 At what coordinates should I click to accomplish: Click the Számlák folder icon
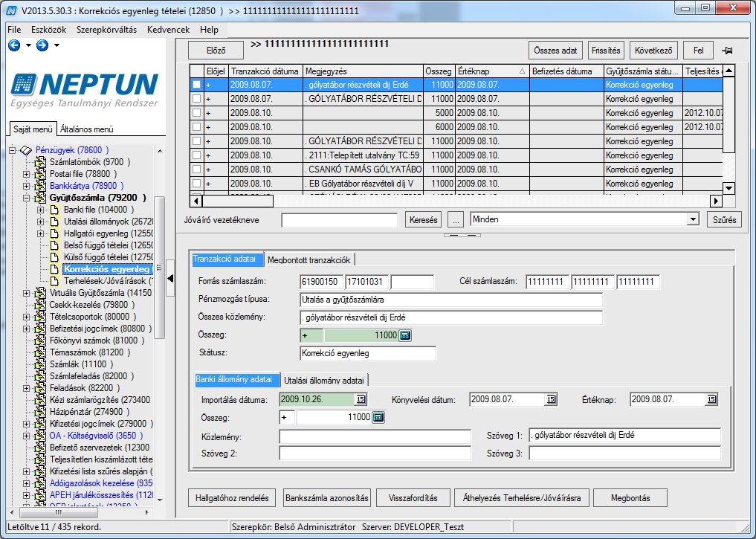pos(40,364)
